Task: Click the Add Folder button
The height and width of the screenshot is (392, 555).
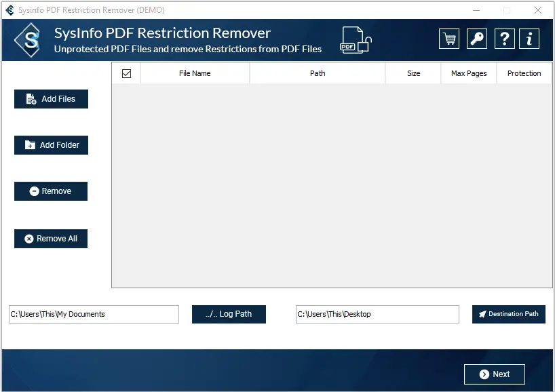Action: (x=51, y=144)
